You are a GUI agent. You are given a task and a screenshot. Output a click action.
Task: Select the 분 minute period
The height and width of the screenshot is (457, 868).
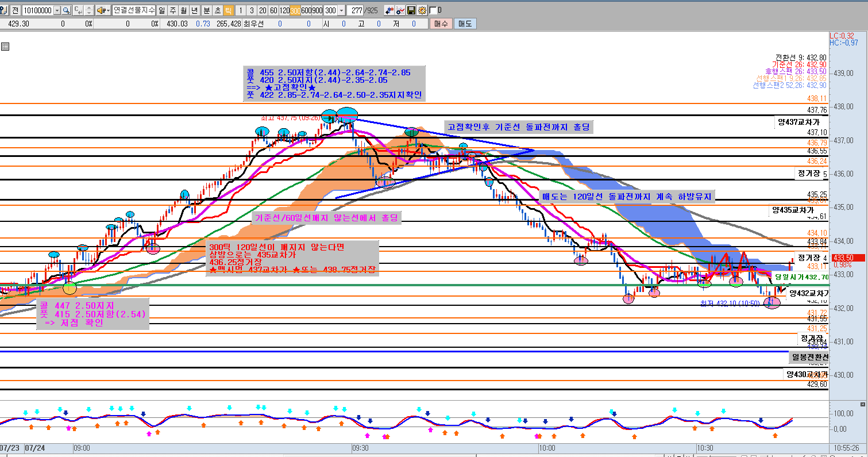pyautogui.click(x=206, y=10)
